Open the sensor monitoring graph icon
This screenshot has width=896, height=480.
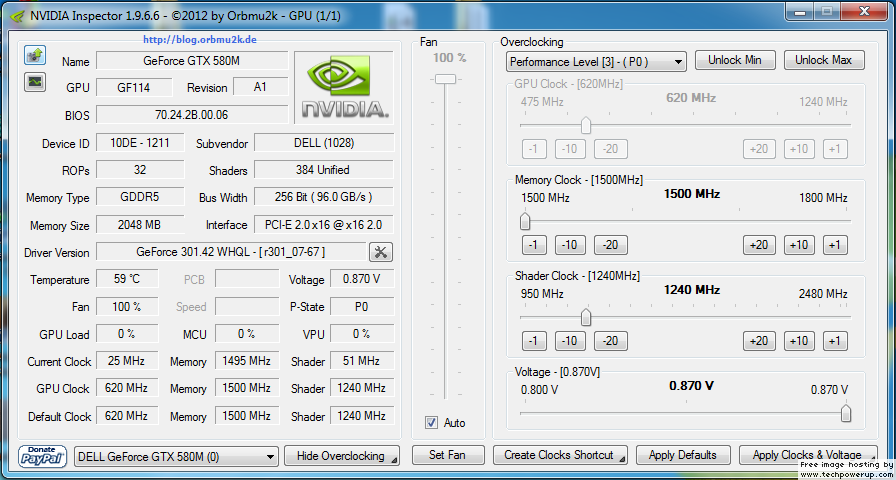pyautogui.click(x=35, y=82)
